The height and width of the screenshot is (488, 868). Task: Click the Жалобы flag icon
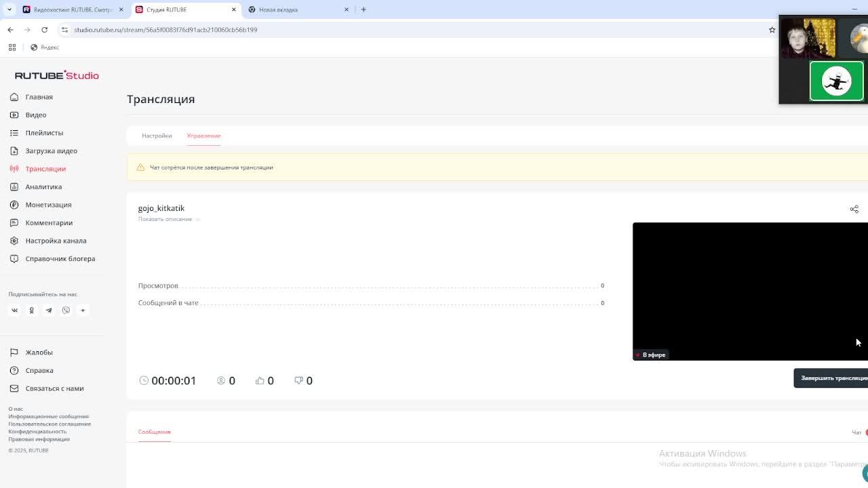(x=14, y=352)
